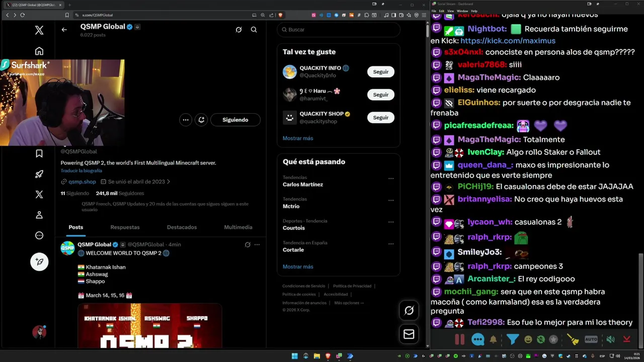The image size is (644, 362).
Task: Open options for the Cortarle trend
Action: (391, 244)
